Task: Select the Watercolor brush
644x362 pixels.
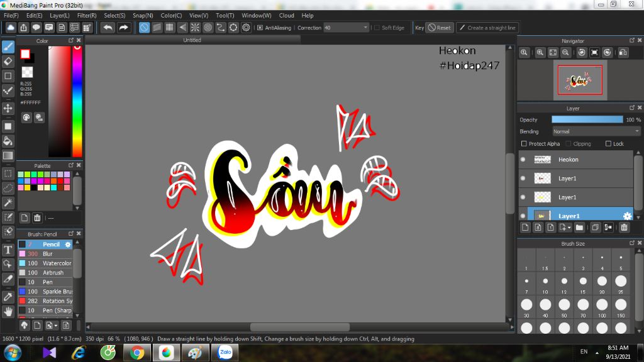Action: [x=45, y=263]
